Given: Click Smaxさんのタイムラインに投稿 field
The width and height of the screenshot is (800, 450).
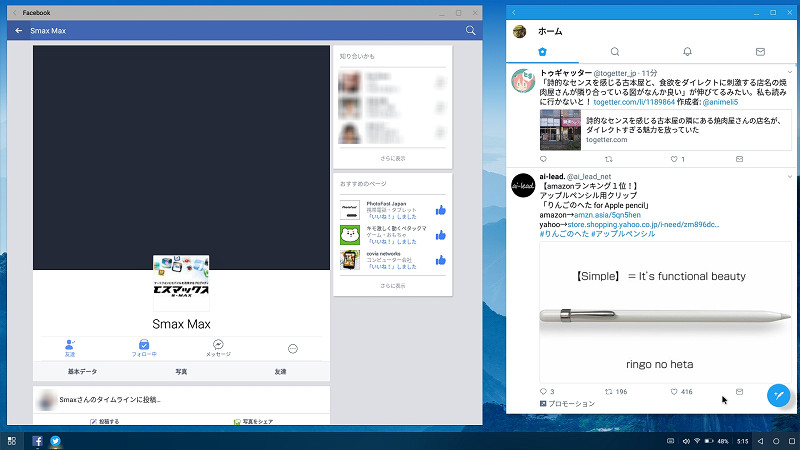Looking at the screenshot, I should pyautogui.click(x=181, y=400).
